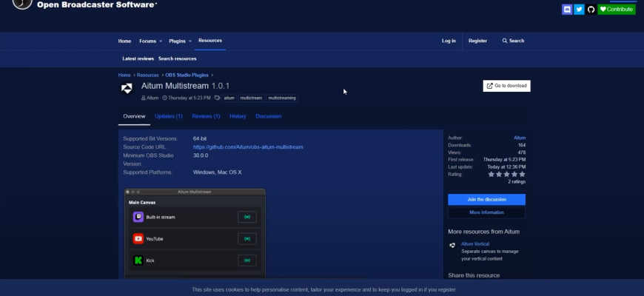Click the YouTube icon in the preview

coord(138,238)
